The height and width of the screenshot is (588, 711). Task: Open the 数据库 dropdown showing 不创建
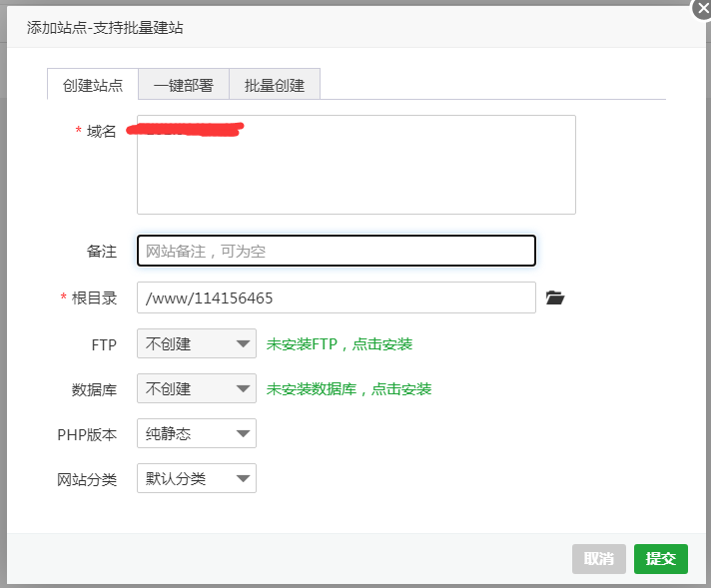click(197, 388)
